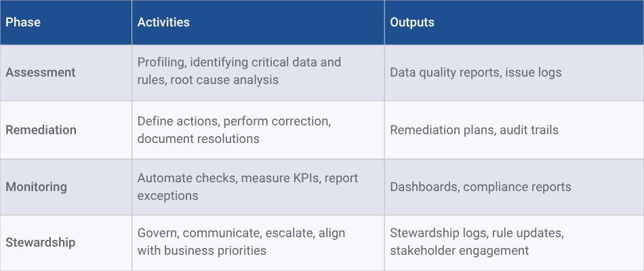Click the 'Profiling, identifying critical data' activities cell

pyautogui.click(x=239, y=63)
